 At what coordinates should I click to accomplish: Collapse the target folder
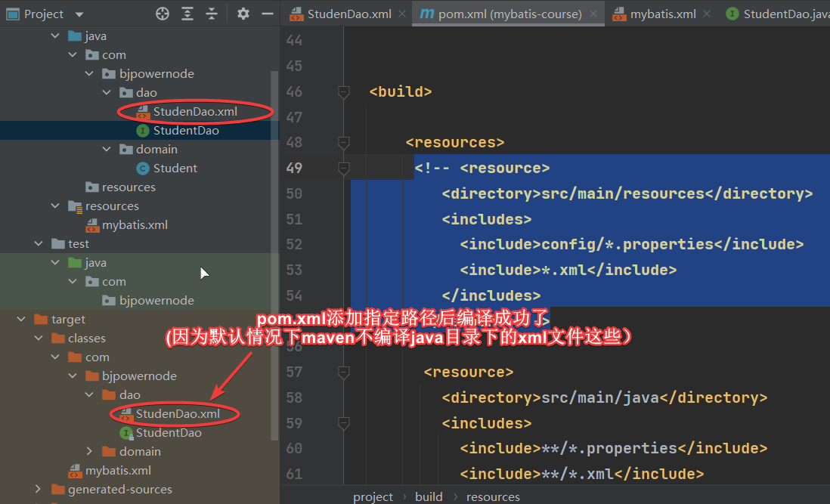click(21, 319)
